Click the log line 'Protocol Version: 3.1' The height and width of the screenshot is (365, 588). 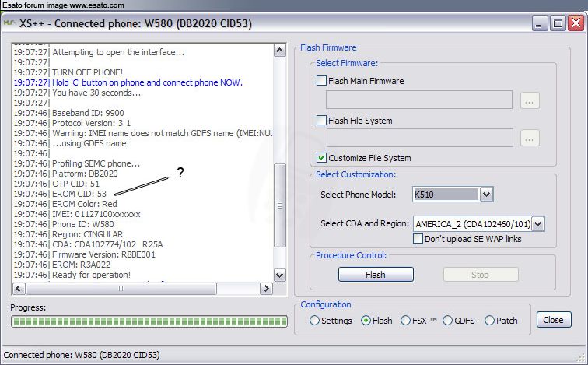[92, 123]
